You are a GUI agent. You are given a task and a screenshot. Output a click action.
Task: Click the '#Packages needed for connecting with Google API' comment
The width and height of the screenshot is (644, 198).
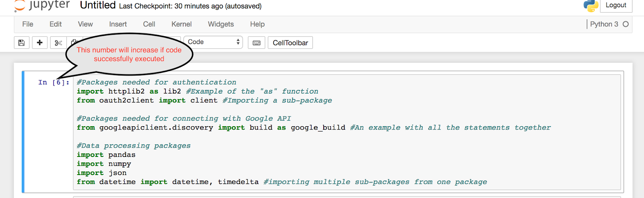(x=184, y=119)
